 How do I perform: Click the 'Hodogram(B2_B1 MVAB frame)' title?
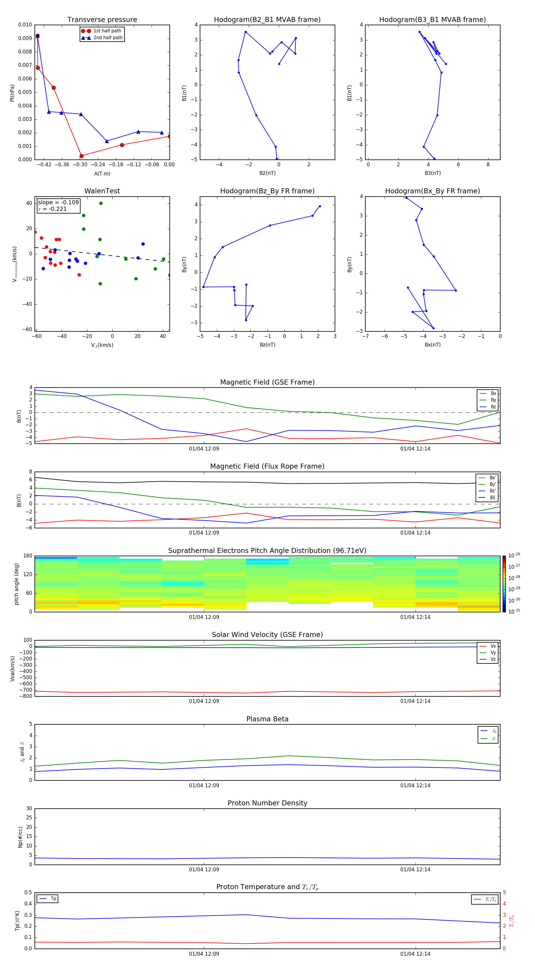tap(267, 20)
